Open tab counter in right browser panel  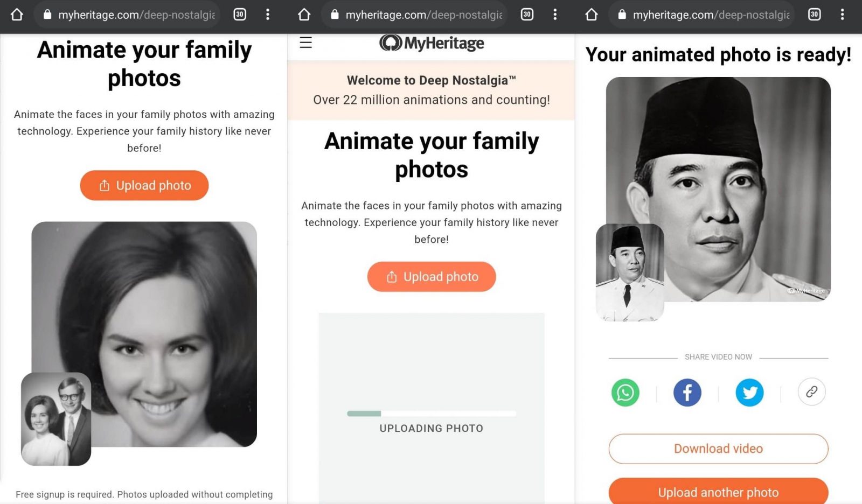point(814,15)
